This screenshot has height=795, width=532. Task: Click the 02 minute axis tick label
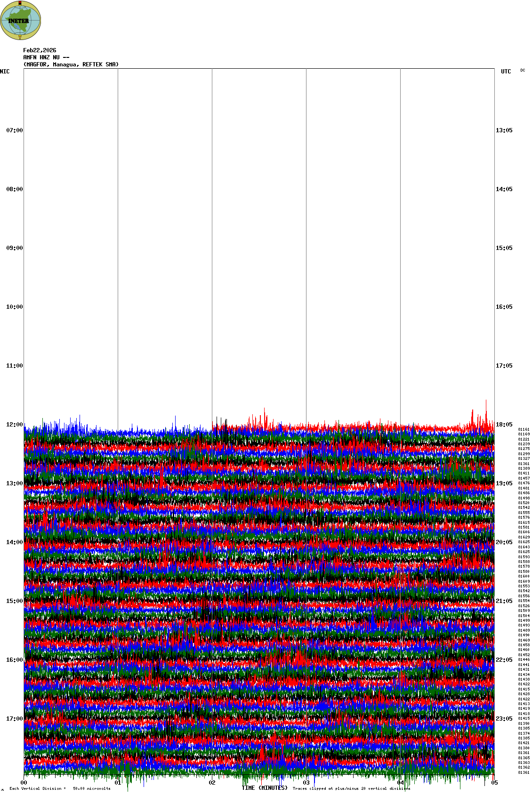(212, 783)
